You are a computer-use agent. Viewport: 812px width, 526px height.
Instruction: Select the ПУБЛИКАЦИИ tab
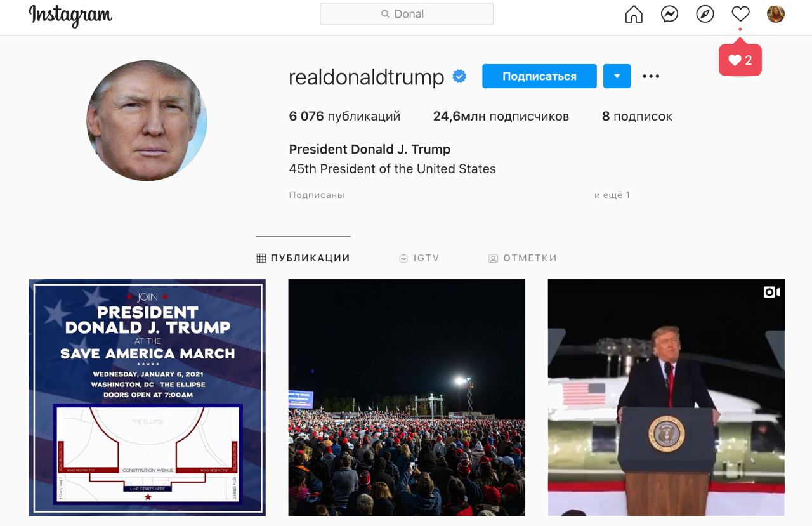(303, 258)
